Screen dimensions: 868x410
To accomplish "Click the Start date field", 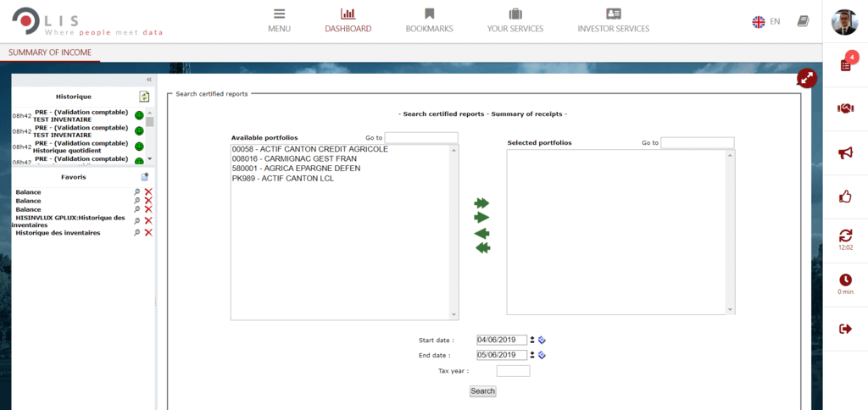I will [x=502, y=340].
